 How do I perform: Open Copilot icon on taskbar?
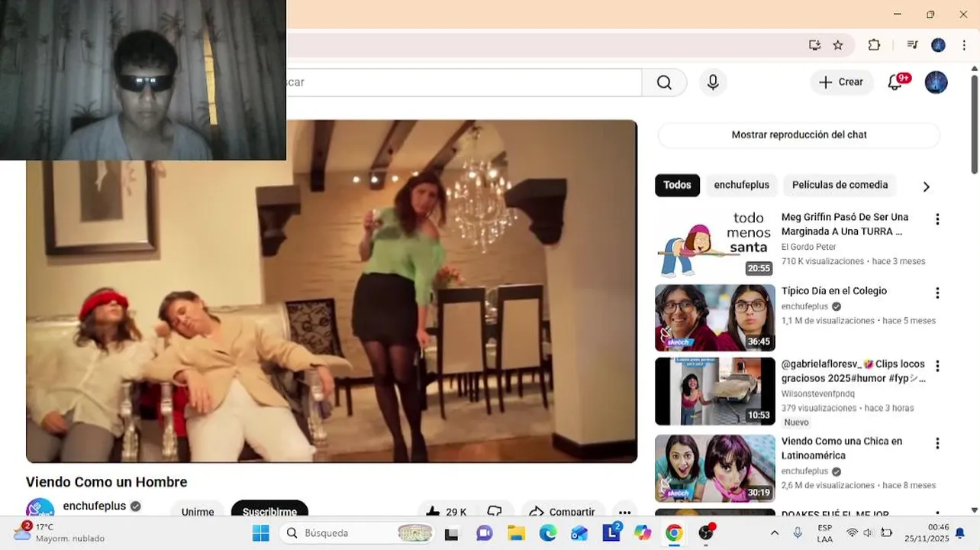643,533
